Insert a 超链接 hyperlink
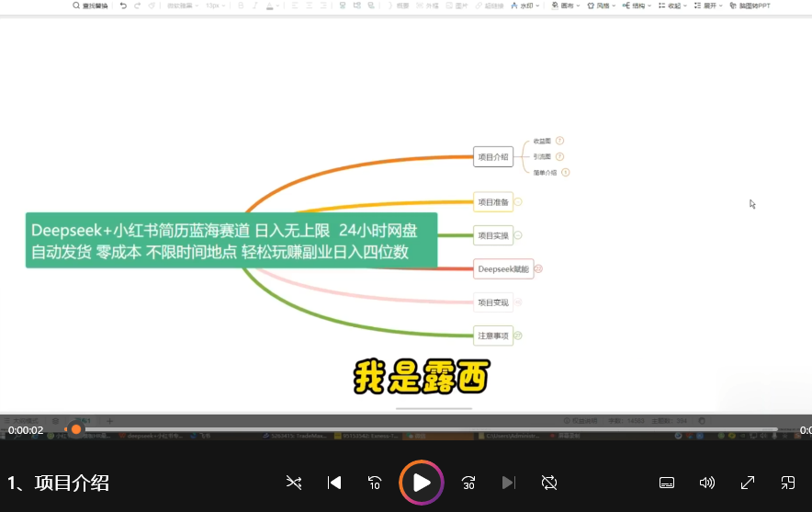 point(489,6)
